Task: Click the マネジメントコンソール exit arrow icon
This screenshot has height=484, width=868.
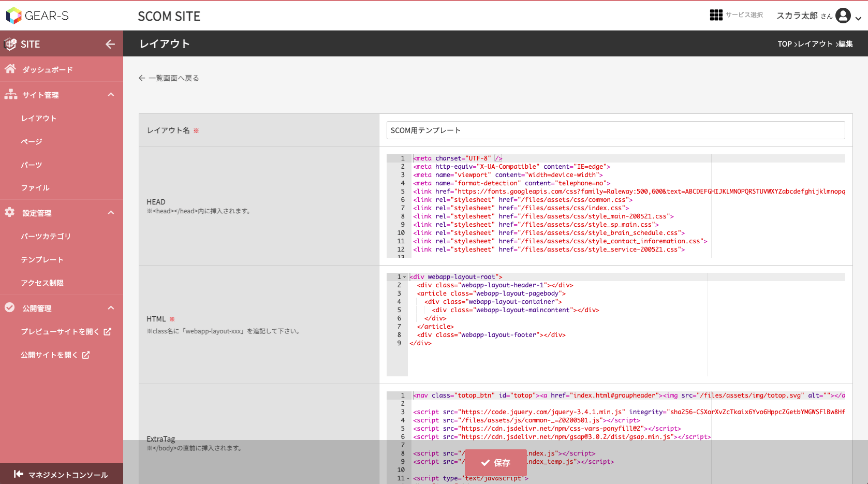Action: coord(19,474)
